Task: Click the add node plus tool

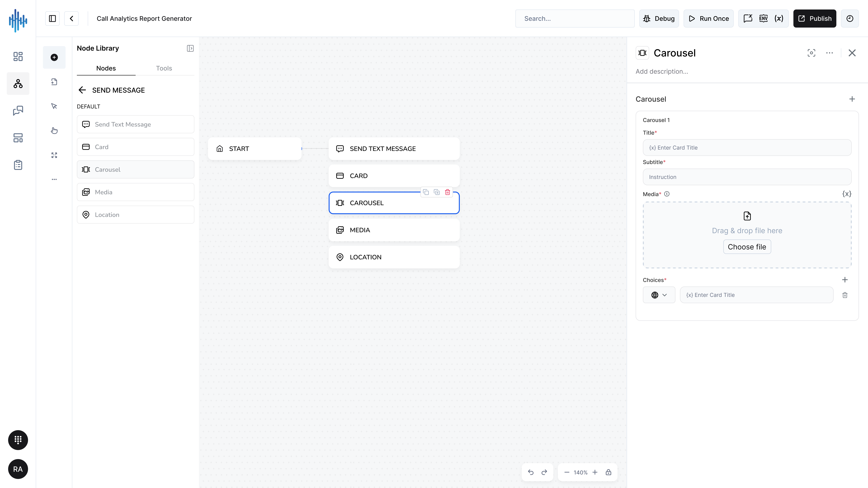Action: [54, 57]
